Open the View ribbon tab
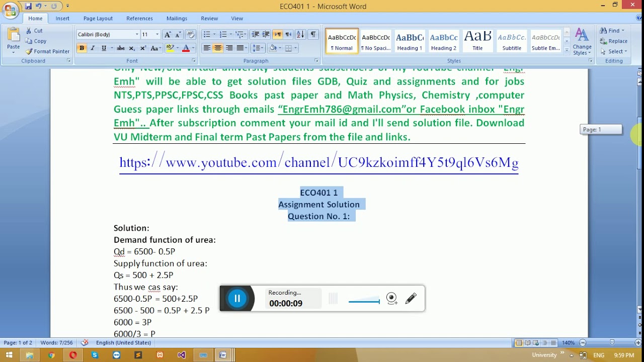The image size is (644, 362). point(237,18)
